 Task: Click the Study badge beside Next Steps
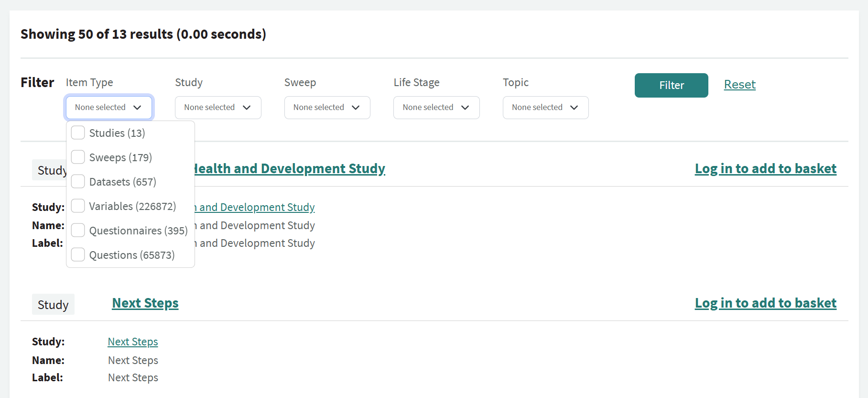(53, 305)
